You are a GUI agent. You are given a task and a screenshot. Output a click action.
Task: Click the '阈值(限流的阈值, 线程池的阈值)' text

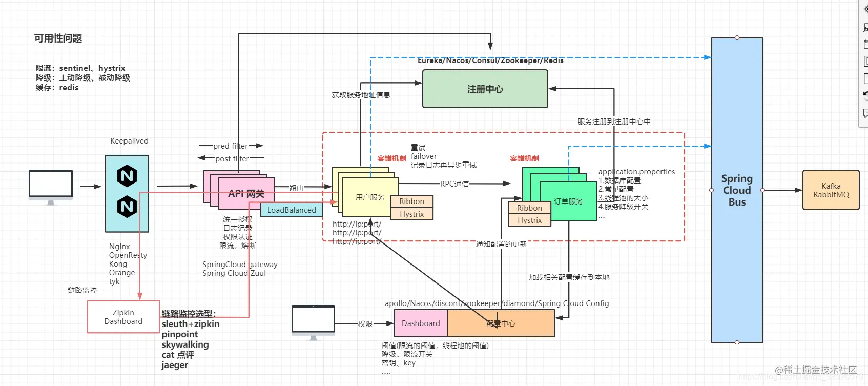435,346
